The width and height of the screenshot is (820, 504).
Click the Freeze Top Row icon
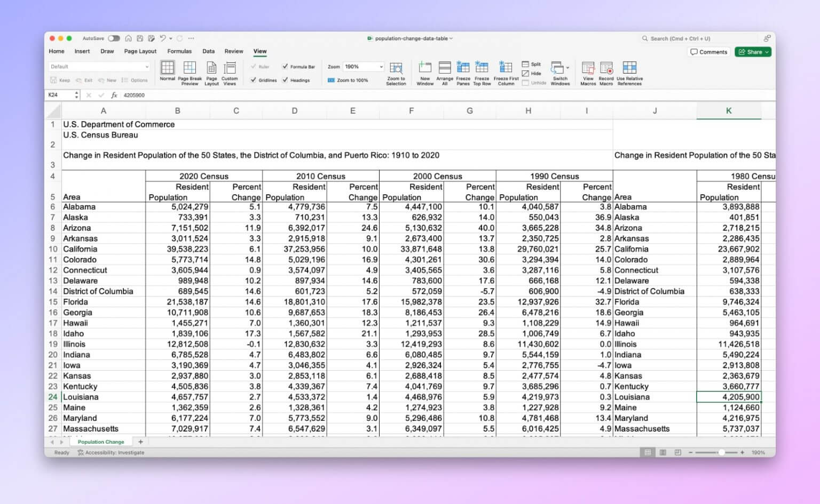(482, 73)
